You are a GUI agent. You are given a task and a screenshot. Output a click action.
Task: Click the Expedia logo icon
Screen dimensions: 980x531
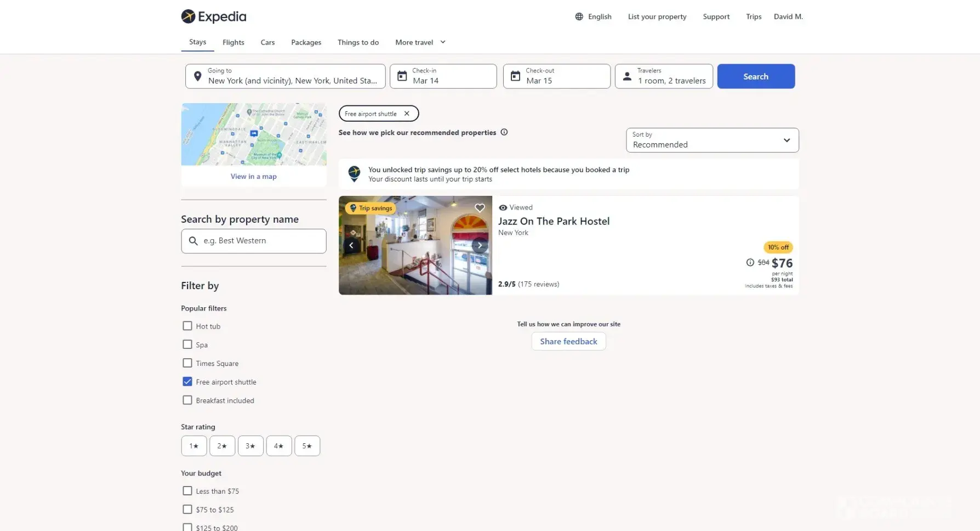pos(188,16)
